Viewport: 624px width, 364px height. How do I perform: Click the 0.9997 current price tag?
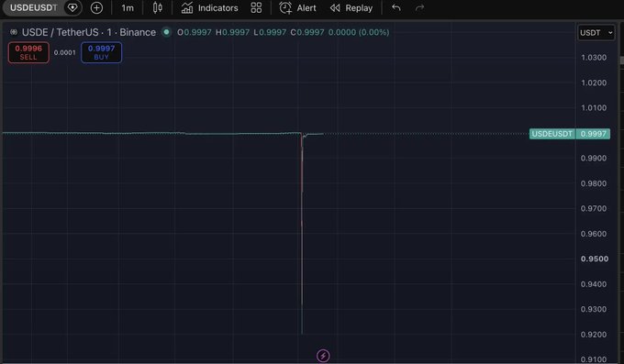coord(593,134)
